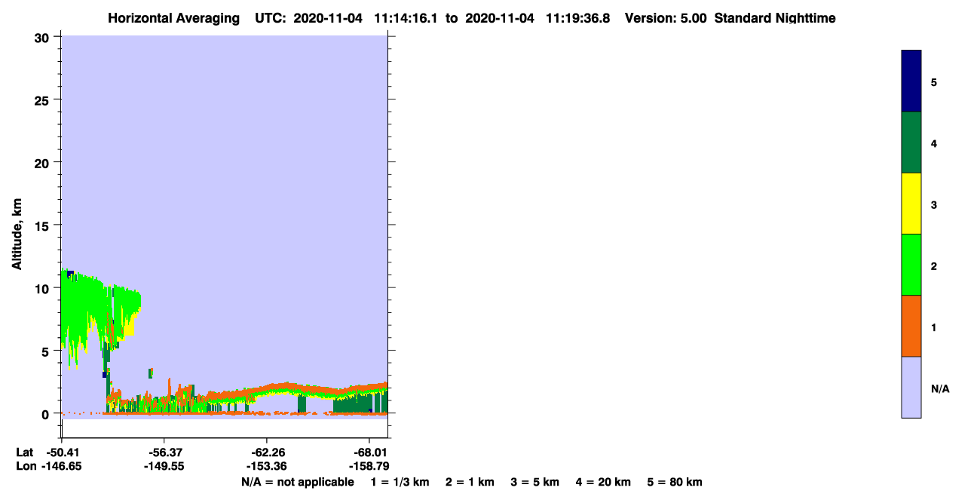980x503 pixels.
Task: Click the bright green colorbar segment 2
Action: point(911,265)
